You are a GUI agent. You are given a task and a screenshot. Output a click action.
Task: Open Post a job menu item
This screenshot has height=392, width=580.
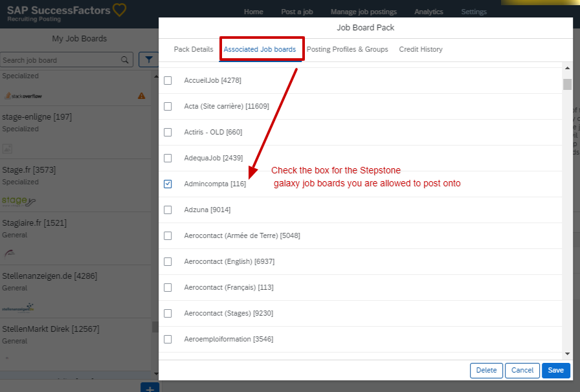tap(297, 12)
